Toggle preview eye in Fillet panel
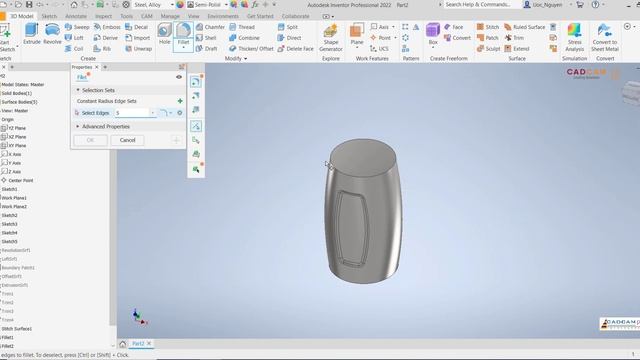This screenshot has height=360, width=640. tap(179, 77)
